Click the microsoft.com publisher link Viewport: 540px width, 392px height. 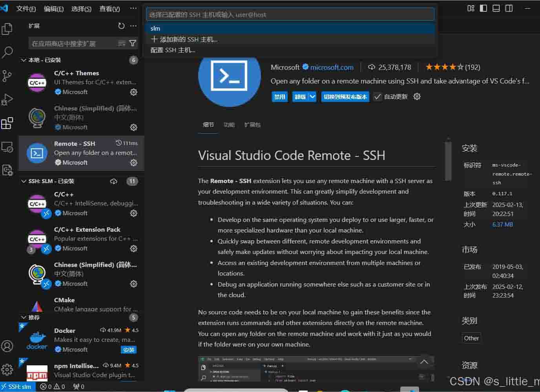point(332,67)
